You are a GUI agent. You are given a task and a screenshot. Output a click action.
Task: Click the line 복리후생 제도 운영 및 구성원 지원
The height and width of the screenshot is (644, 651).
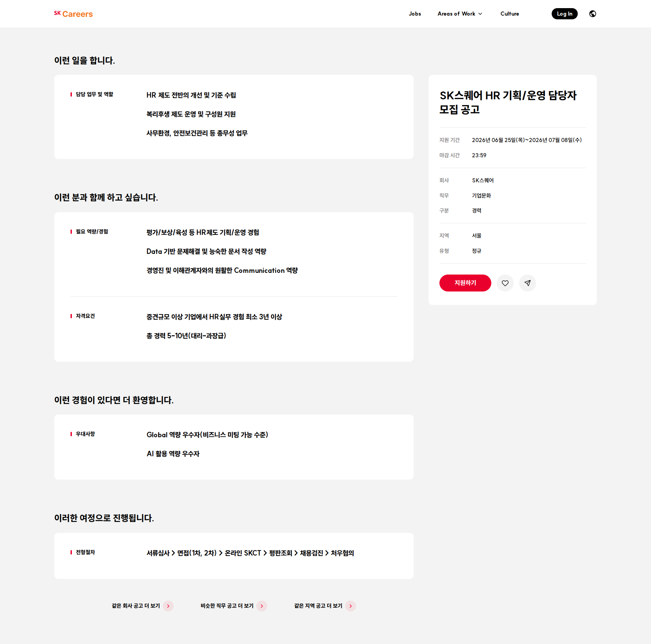point(191,114)
